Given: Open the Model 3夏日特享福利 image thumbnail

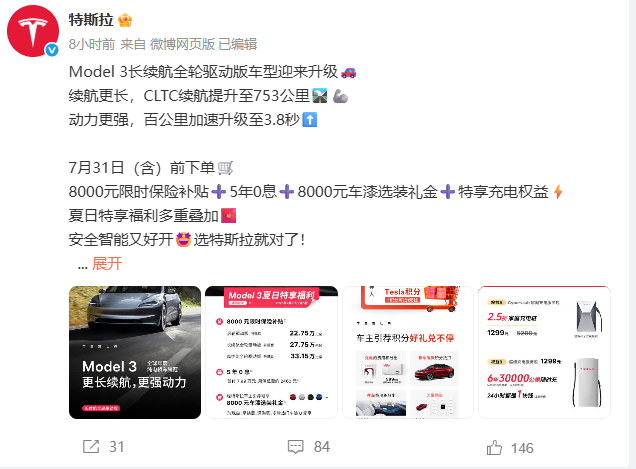Looking at the screenshot, I should click(x=271, y=352).
